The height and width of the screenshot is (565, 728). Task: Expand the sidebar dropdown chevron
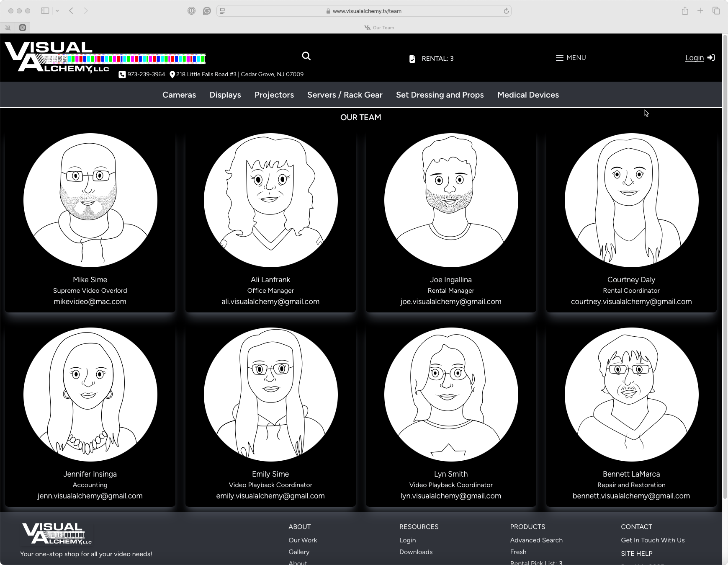pyautogui.click(x=57, y=11)
